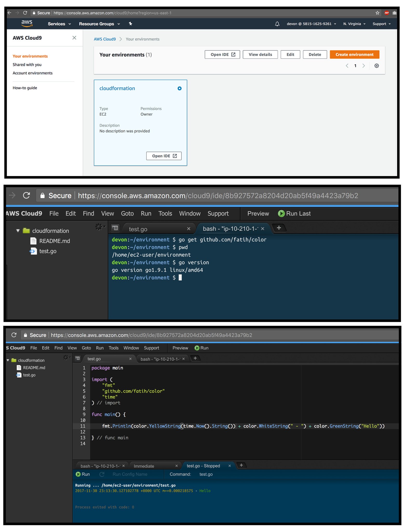Expand the Resource Groups menu

99,24
